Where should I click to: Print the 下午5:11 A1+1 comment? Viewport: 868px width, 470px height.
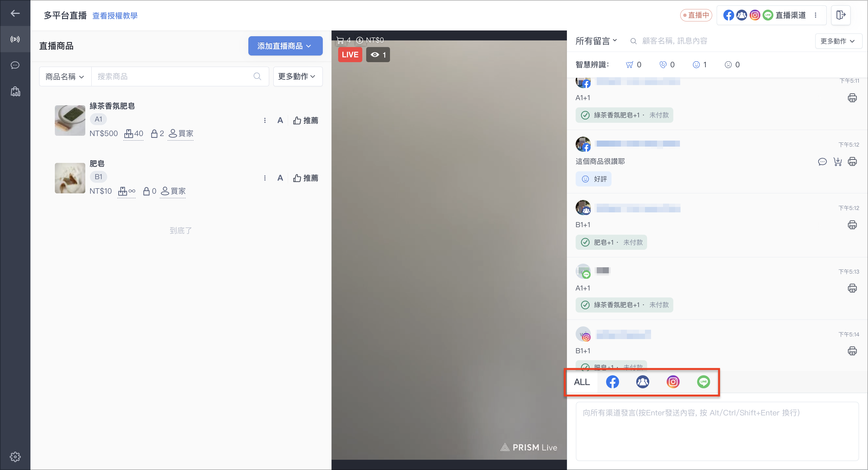coord(852,98)
